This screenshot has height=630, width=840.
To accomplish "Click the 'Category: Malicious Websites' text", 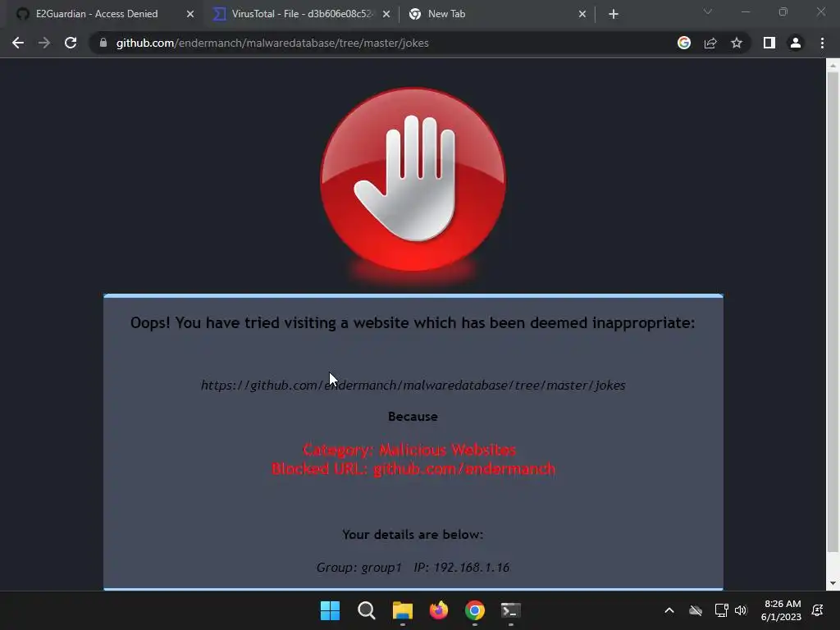I will [410, 450].
